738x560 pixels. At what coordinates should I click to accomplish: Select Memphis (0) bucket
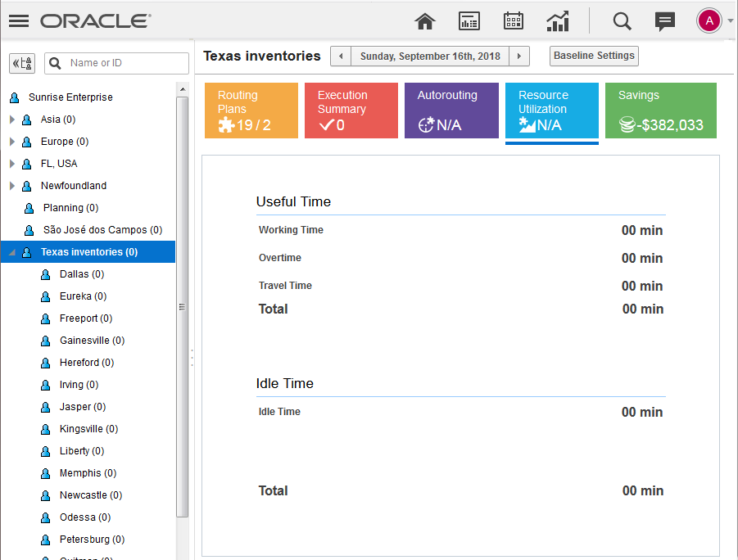tap(88, 473)
